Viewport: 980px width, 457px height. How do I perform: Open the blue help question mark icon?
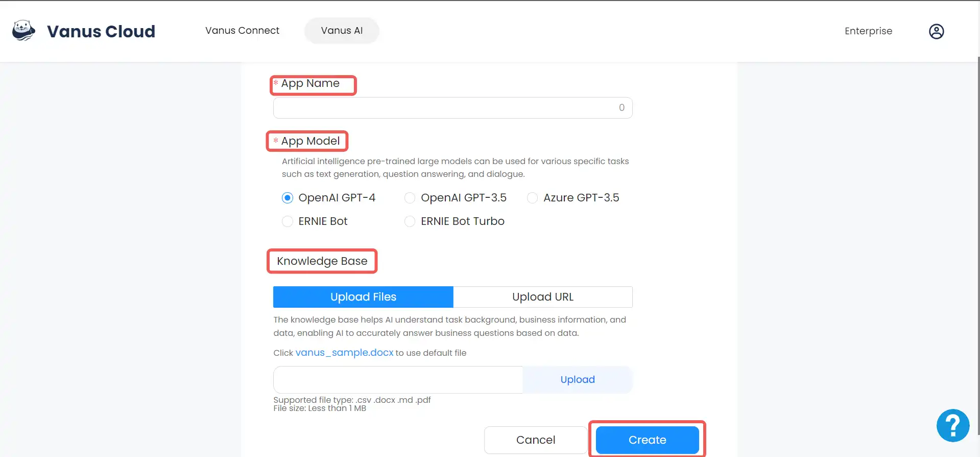pyautogui.click(x=952, y=425)
